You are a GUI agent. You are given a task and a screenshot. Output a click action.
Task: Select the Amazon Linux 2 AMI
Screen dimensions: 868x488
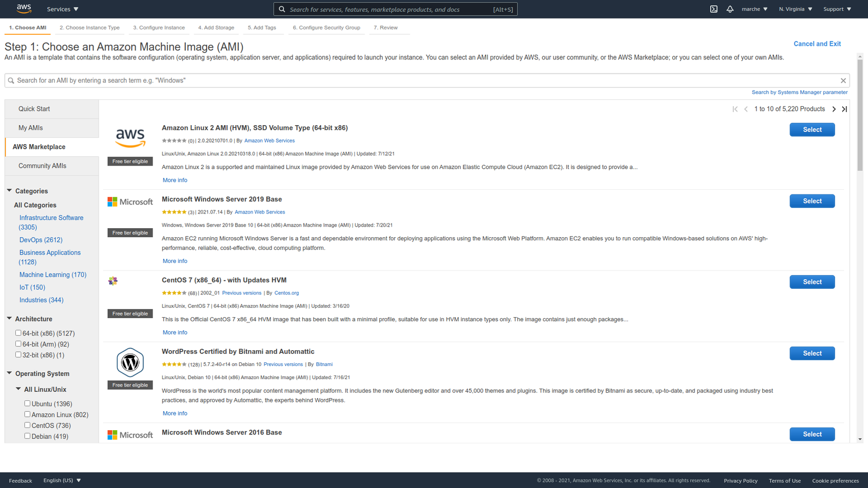(812, 129)
